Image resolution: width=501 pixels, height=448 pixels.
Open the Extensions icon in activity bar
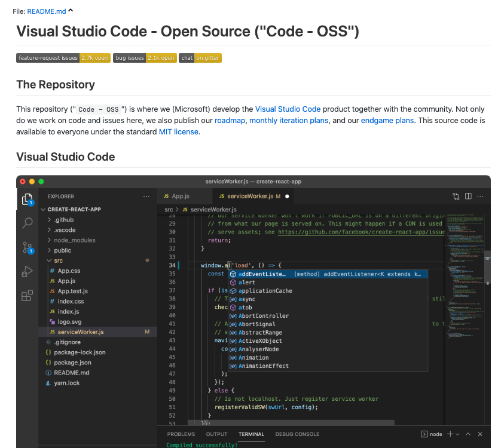pos(27,296)
